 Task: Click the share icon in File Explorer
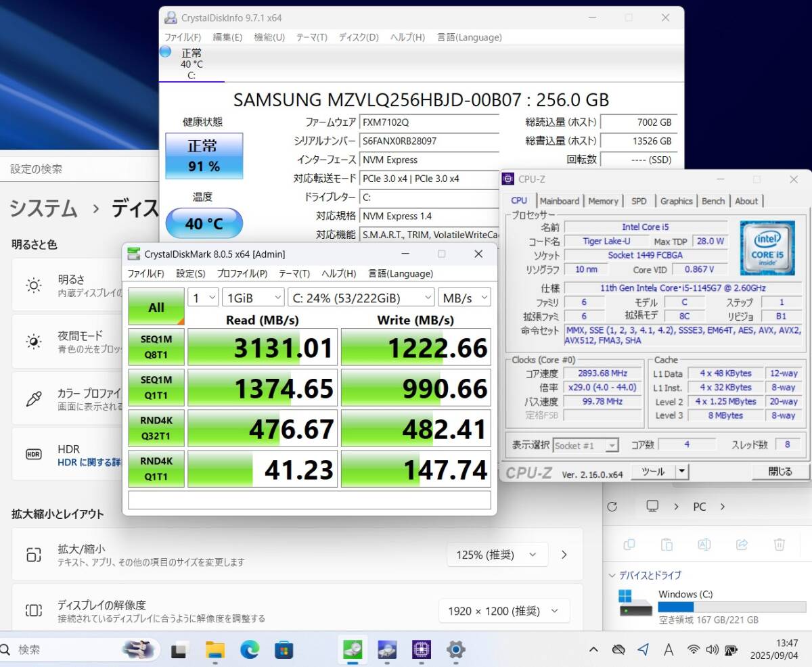pyautogui.click(x=742, y=545)
